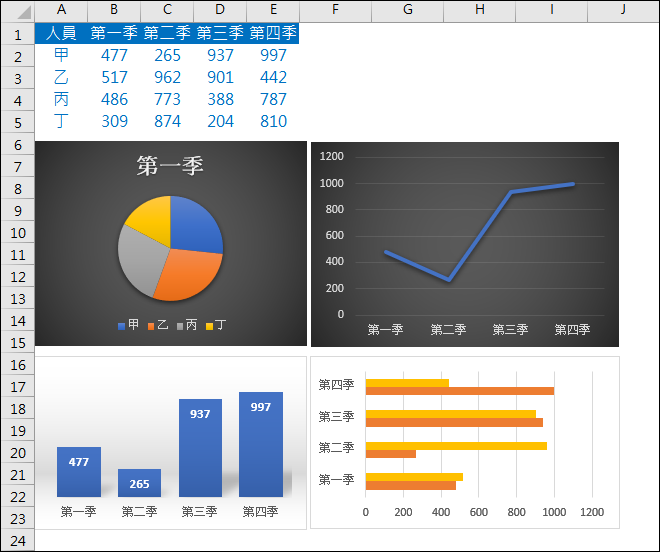Click the column bar labeled 937
660x552 pixels.
(x=200, y=448)
